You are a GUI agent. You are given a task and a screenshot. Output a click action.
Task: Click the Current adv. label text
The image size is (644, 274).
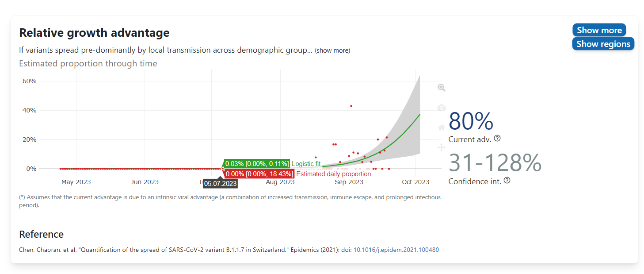[470, 139]
